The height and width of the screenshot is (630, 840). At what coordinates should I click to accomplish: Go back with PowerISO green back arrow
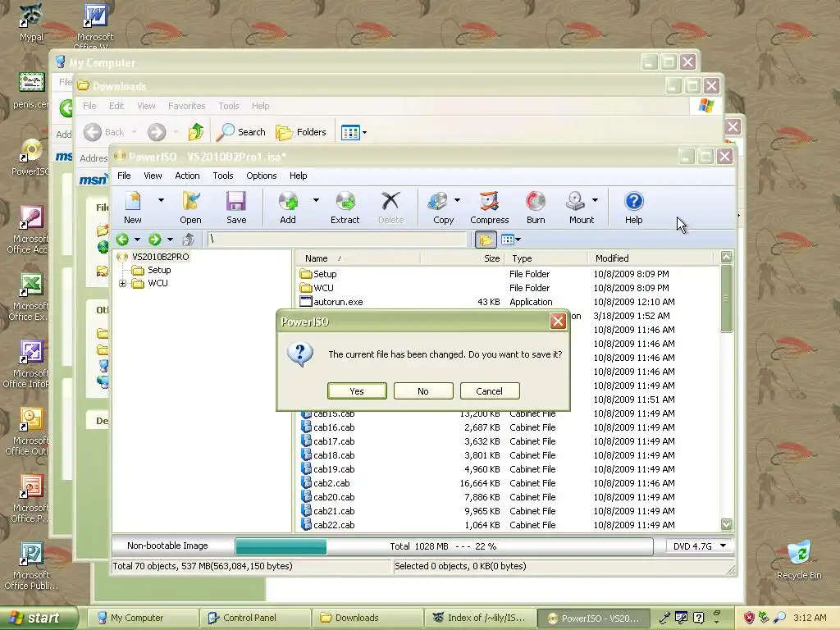[123, 240]
